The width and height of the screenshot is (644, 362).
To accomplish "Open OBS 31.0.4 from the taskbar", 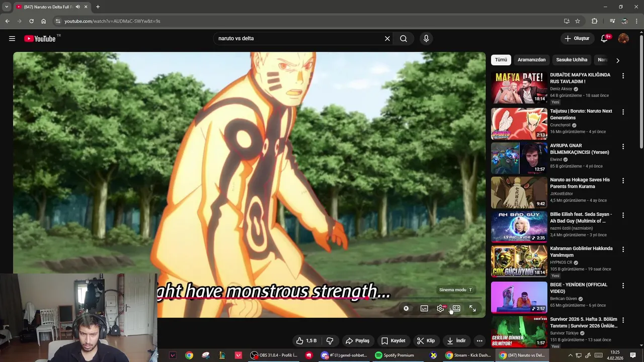I will coord(275,355).
